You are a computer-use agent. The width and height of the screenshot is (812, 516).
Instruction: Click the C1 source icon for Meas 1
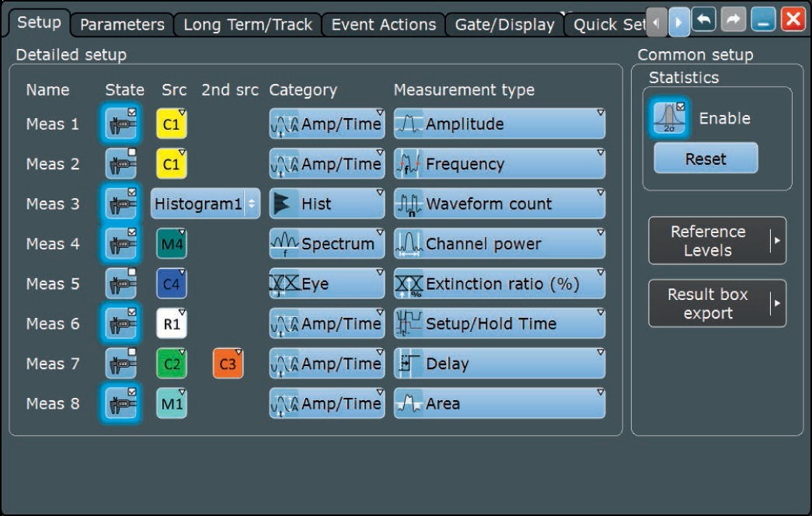pyautogui.click(x=172, y=124)
